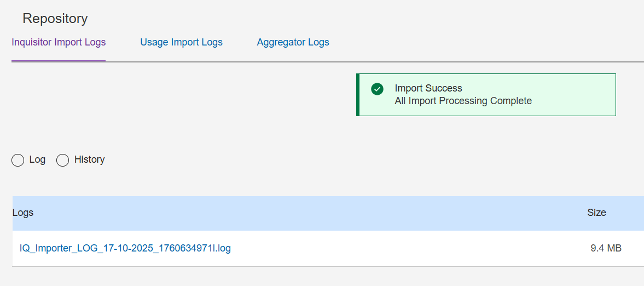644x286 pixels.
Task: Click the Logs column header
Action: (x=23, y=213)
